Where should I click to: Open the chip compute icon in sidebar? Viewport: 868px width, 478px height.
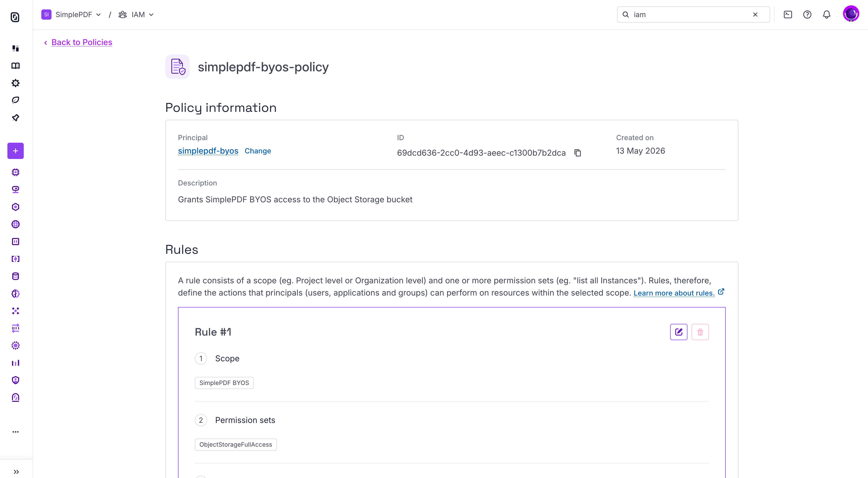(x=16, y=172)
